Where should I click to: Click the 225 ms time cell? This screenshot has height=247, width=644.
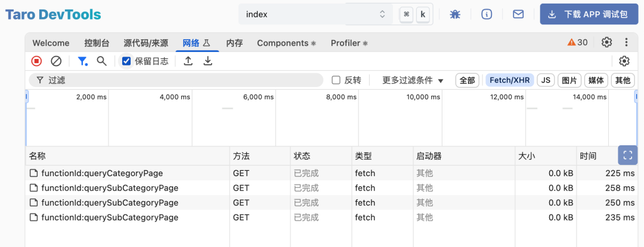click(607, 173)
